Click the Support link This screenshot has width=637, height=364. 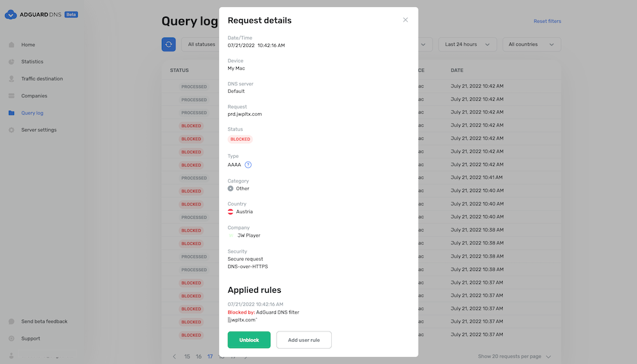click(x=31, y=339)
